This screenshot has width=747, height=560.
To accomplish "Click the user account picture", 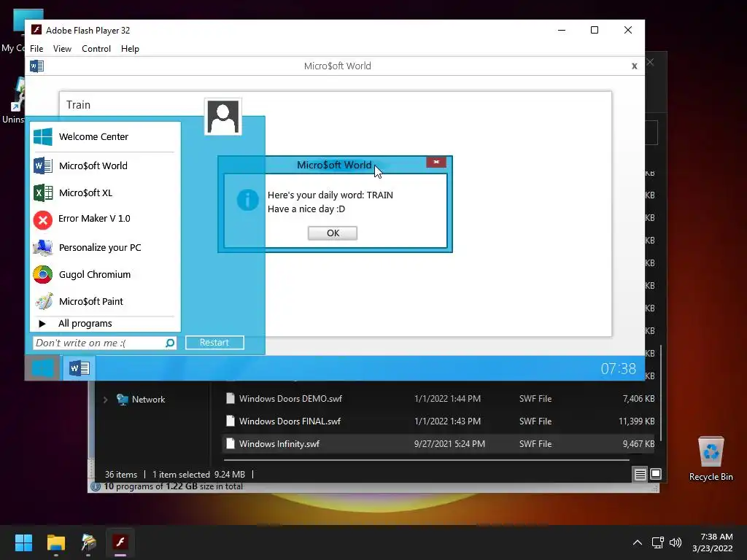I will click(223, 117).
